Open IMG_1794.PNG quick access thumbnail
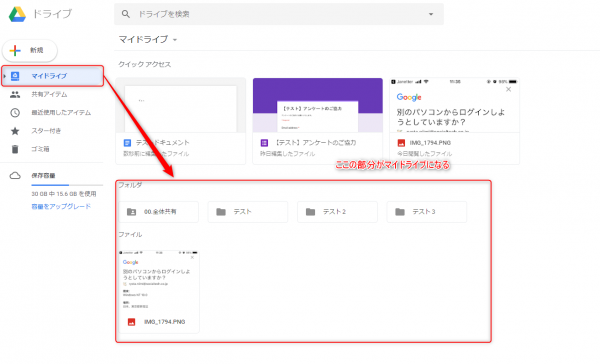This screenshot has height=364, width=600. coord(455,105)
